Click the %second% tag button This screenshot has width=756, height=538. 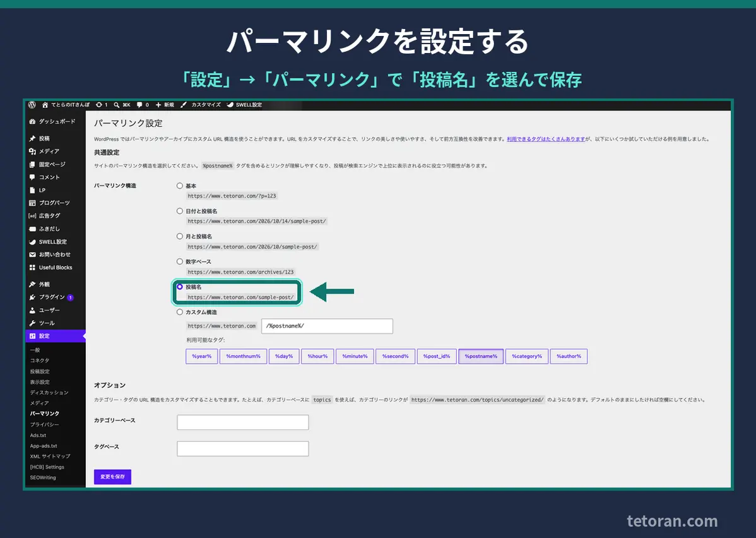tap(396, 356)
